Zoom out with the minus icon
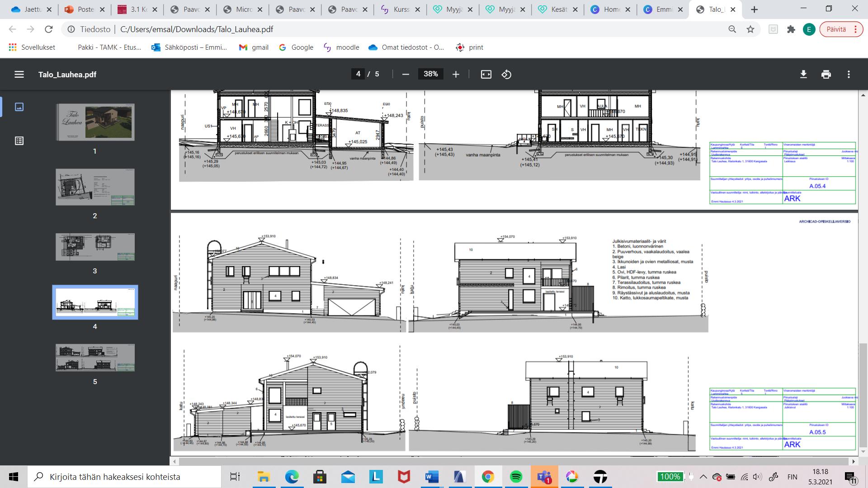 (406, 75)
